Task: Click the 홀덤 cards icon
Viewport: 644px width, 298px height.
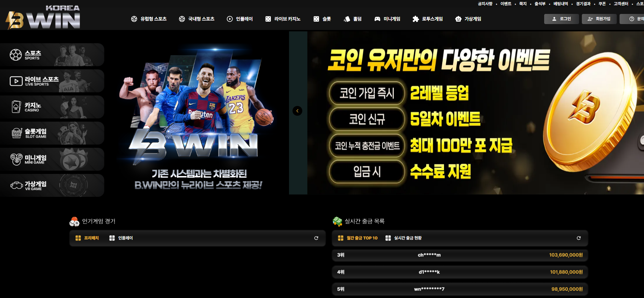Action: 347,19
